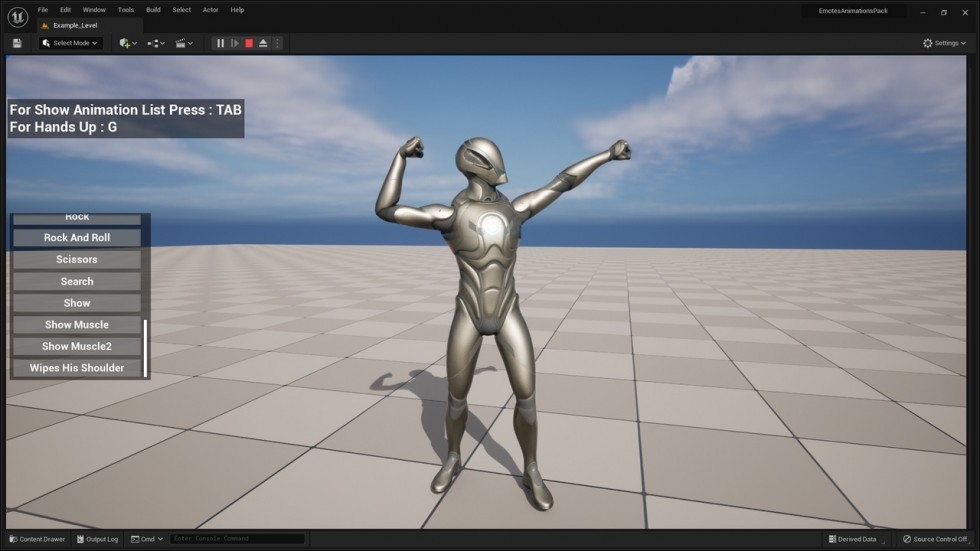Open the Cmd console type dropdown
The height and width of the screenshot is (551, 980).
(147, 539)
